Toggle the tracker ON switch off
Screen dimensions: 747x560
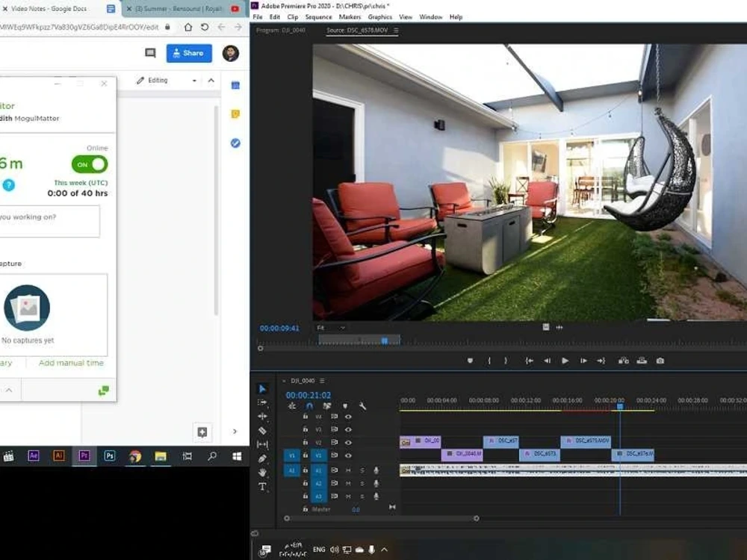[90, 164]
